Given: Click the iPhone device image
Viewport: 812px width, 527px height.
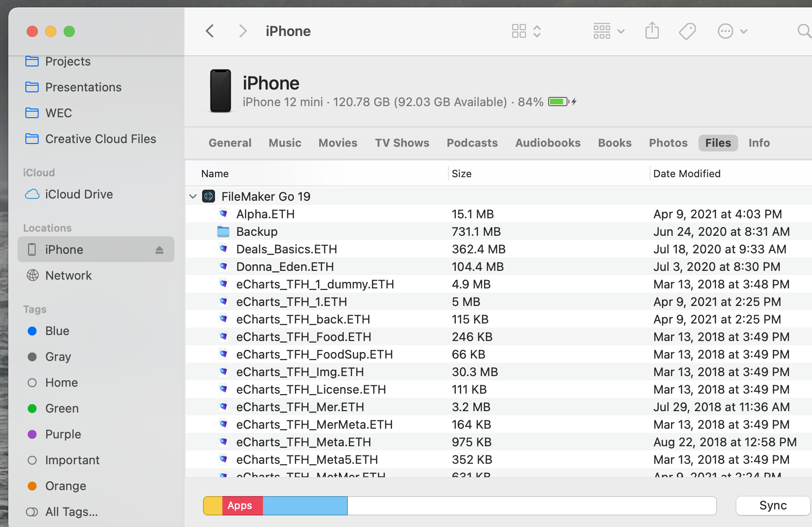Looking at the screenshot, I should 221,91.
